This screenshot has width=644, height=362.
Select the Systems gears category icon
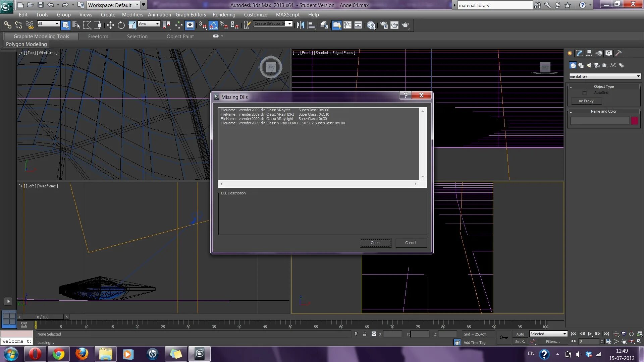click(621, 65)
